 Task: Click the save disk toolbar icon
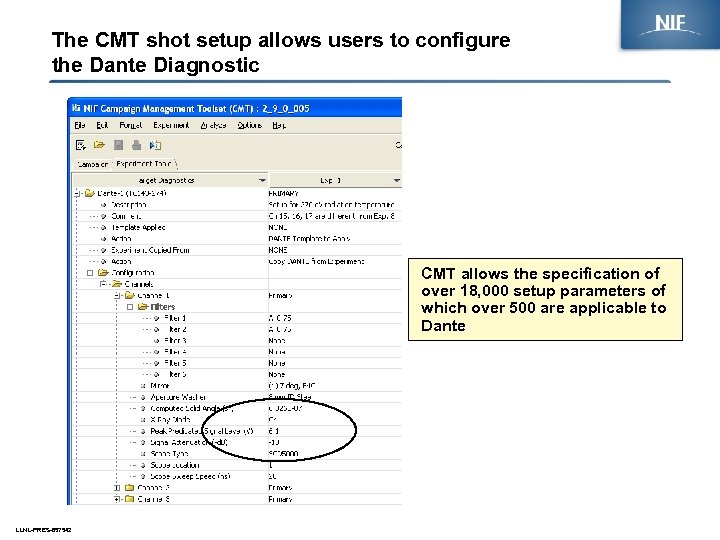point(118,145)
